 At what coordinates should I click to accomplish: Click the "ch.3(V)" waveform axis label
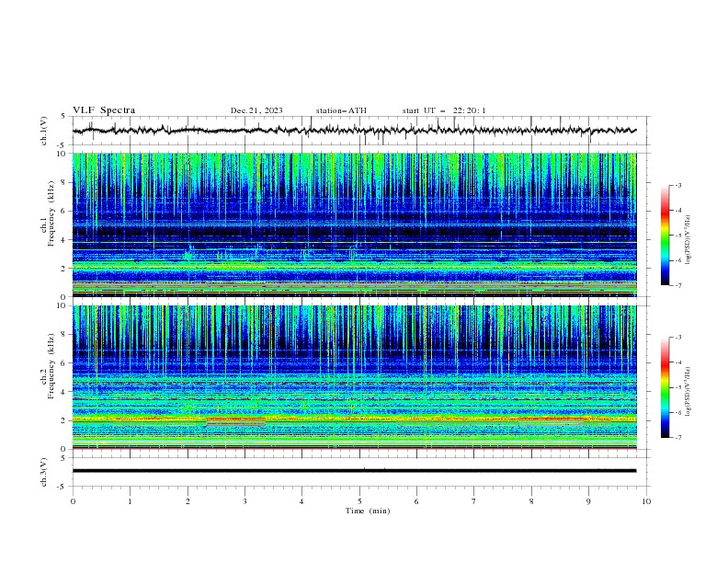44,472
